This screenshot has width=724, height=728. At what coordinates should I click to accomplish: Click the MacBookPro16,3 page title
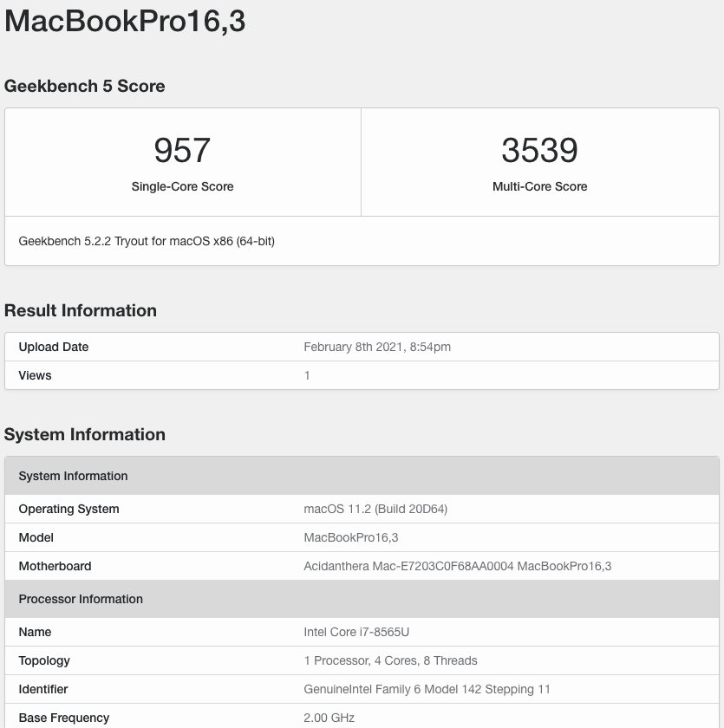coord(125,22)
